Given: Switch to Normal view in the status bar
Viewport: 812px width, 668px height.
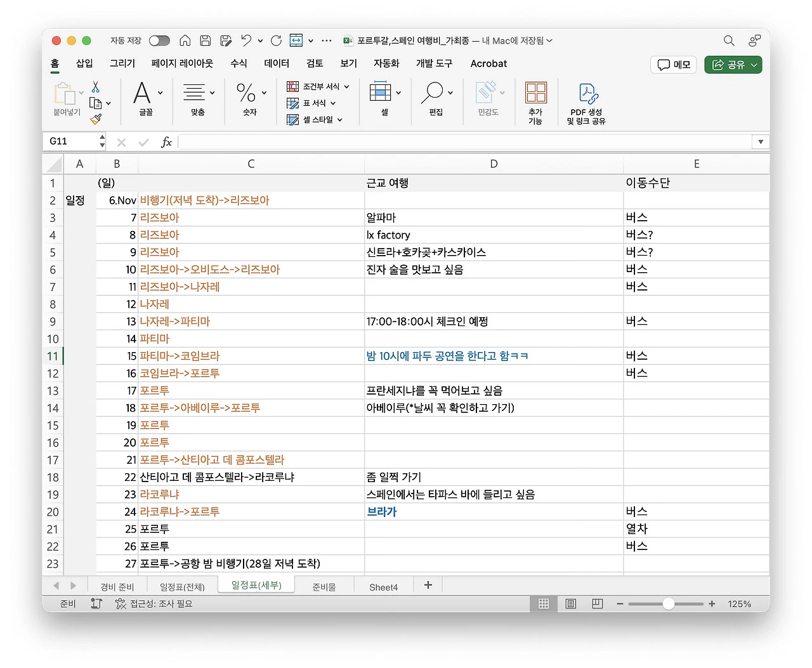Looking at the screenshot, I should click(544, 604).
